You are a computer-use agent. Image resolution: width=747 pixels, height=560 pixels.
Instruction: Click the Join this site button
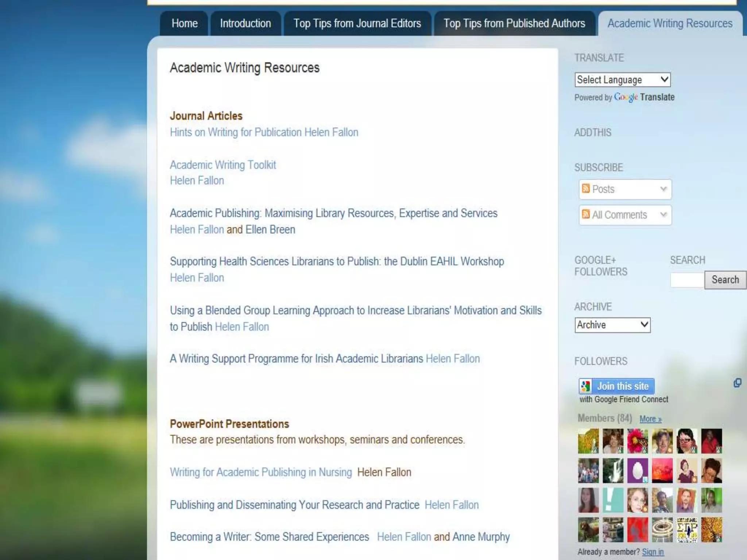[622, 386]
